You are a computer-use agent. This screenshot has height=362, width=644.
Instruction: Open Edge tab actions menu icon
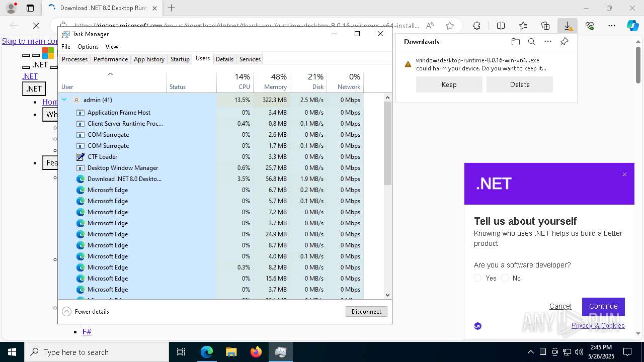[30, 8]
